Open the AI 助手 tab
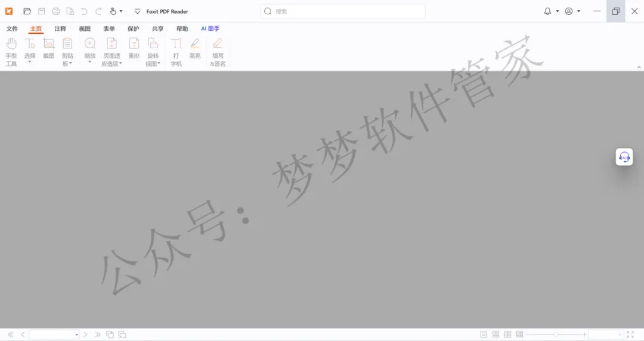 [210, 29]
